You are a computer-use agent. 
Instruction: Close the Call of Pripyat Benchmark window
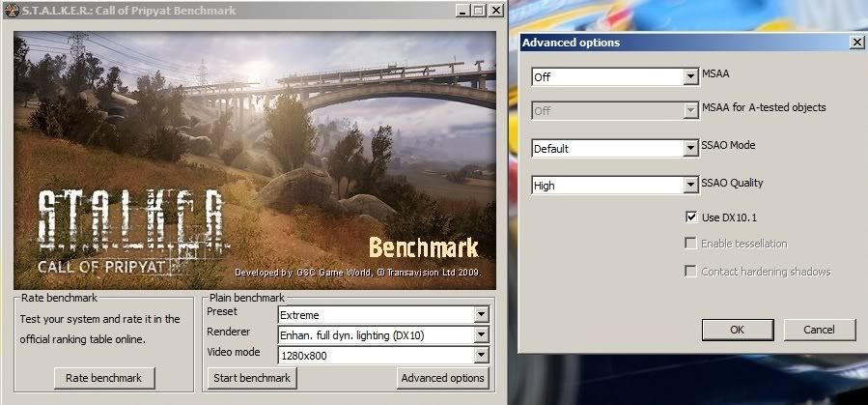[496, 11]
